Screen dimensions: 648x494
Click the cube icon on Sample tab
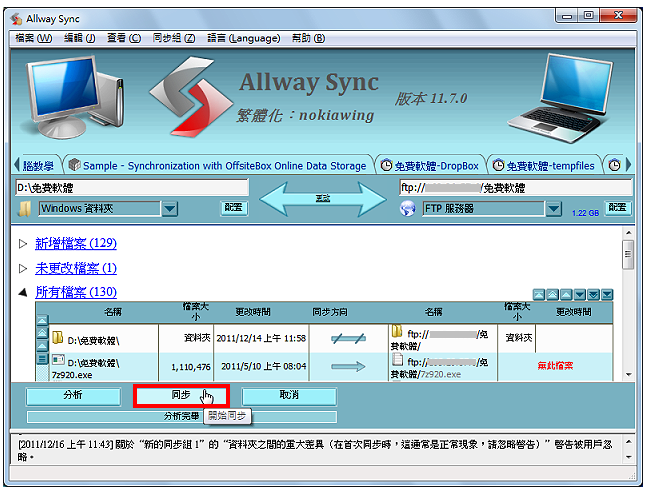coord(74,165)
